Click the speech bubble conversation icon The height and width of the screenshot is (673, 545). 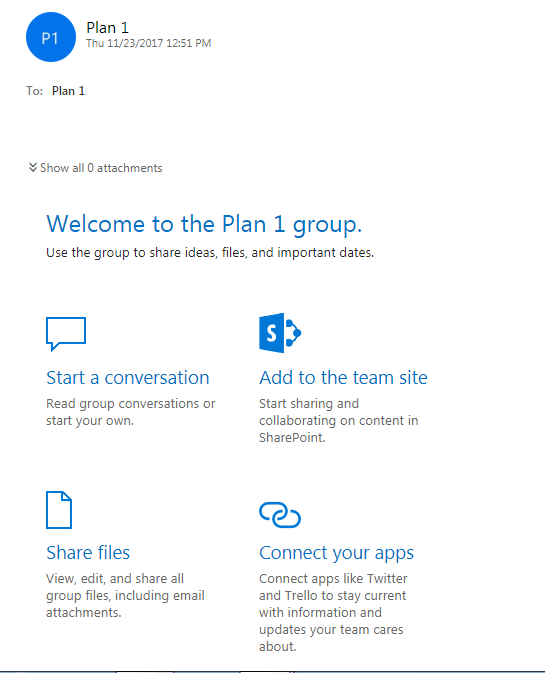coord(66,334)
